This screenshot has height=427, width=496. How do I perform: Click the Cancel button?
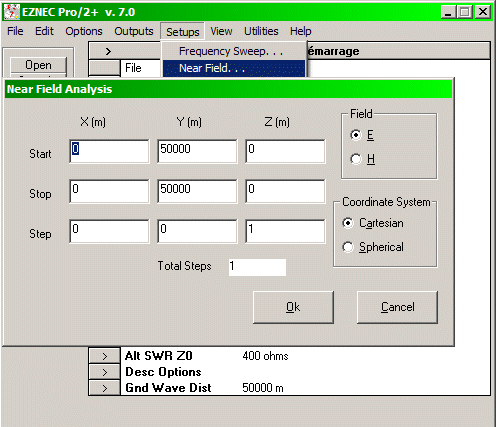click(397, 307)
